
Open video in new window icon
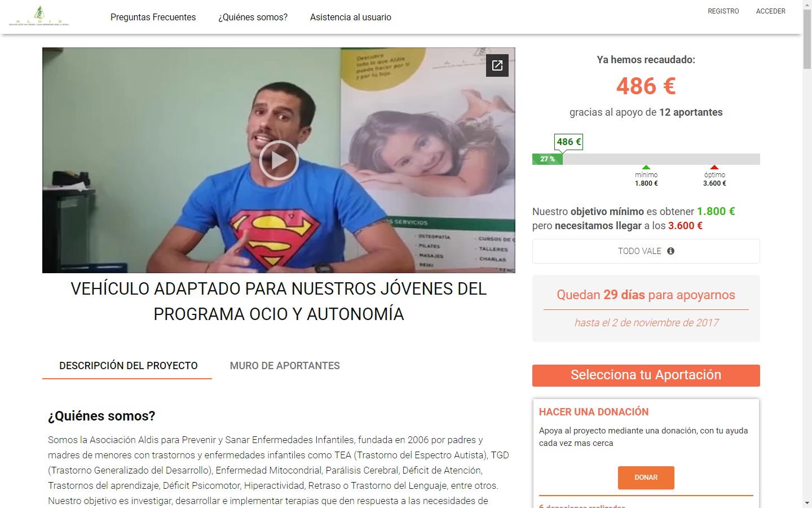[x=497, y=65]
